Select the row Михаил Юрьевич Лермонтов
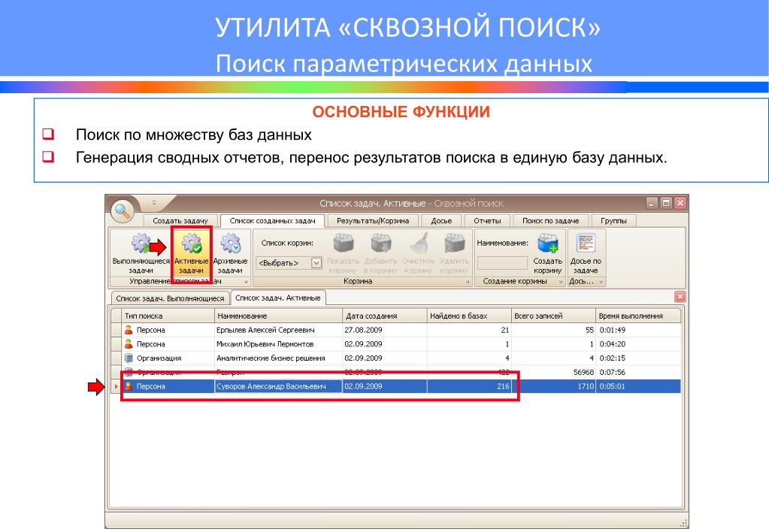Screen dimensions: 769x532 [396, 344]
